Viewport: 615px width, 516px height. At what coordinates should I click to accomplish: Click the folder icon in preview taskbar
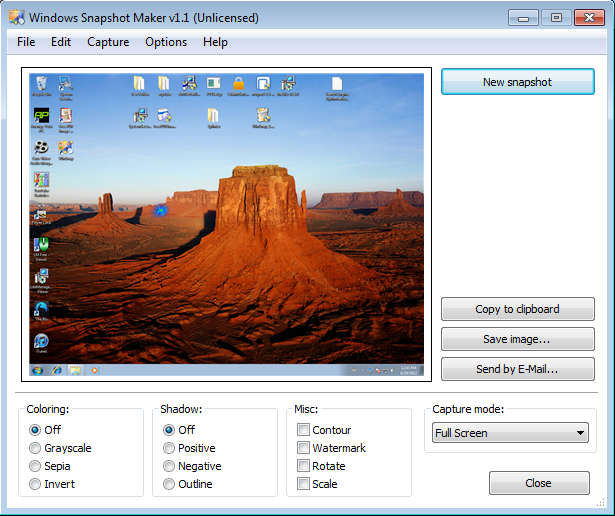pyautogui.click(x=75, y=370)
